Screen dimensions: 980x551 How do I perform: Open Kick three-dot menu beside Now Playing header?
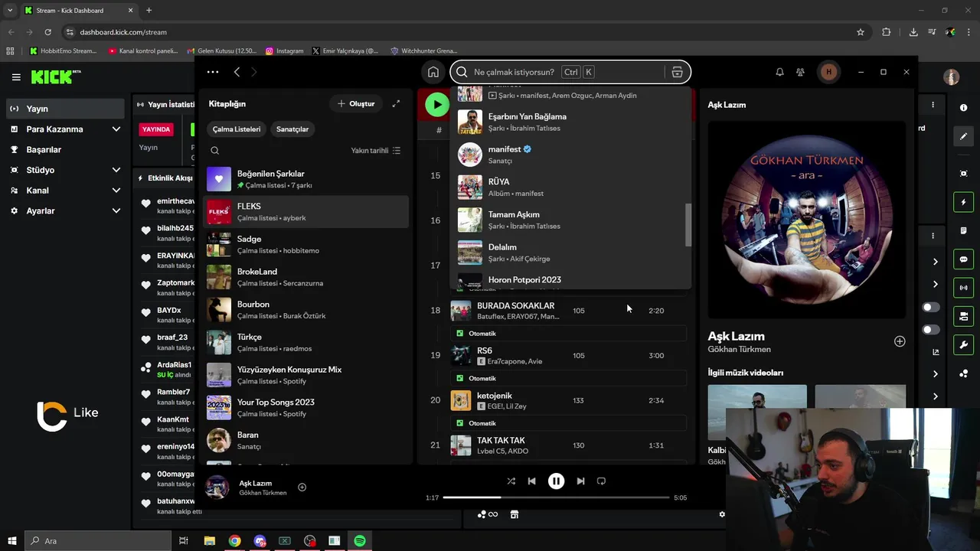click(933, 104)
